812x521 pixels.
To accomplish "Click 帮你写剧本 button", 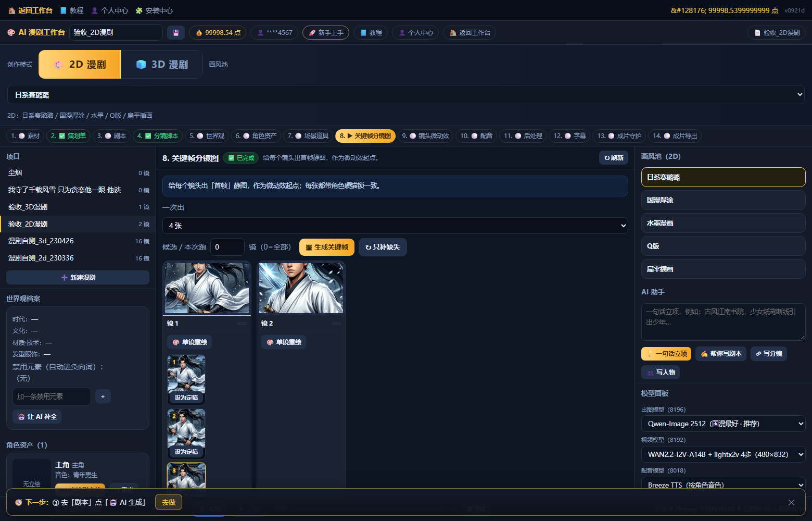I will click(721, 354).
